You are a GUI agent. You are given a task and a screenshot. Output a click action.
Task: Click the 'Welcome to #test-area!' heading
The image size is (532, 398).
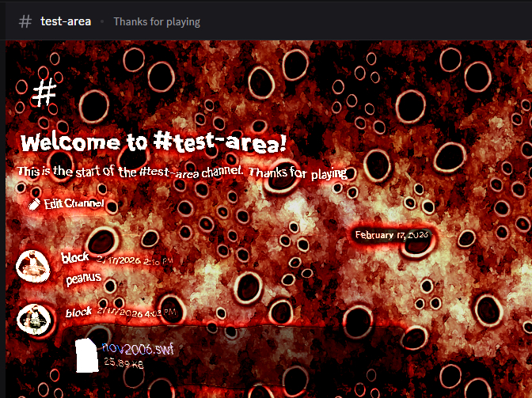tap(154, 142)
